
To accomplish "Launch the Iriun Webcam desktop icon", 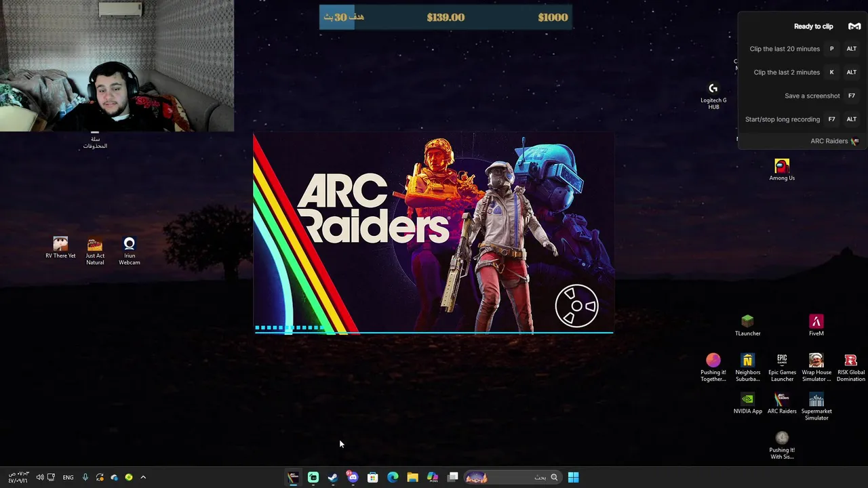I will tap(130, 251).
